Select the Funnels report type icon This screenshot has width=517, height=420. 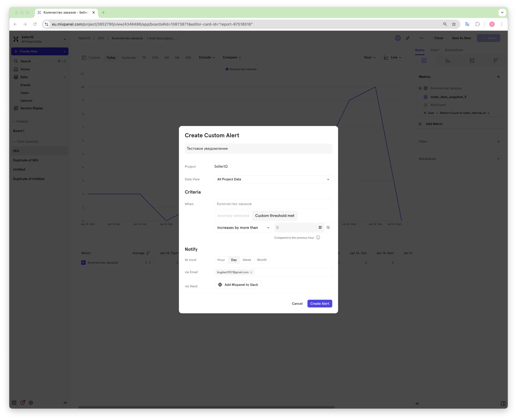tap(448, 60)
